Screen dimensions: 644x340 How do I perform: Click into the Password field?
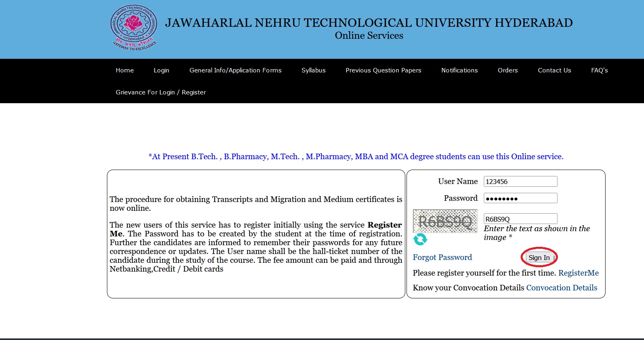pos(520,198)
